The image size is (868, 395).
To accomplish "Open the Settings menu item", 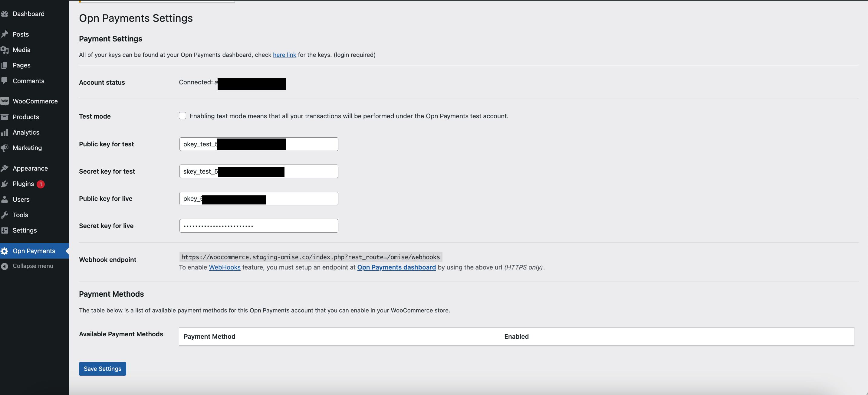I will coord(24,230).
